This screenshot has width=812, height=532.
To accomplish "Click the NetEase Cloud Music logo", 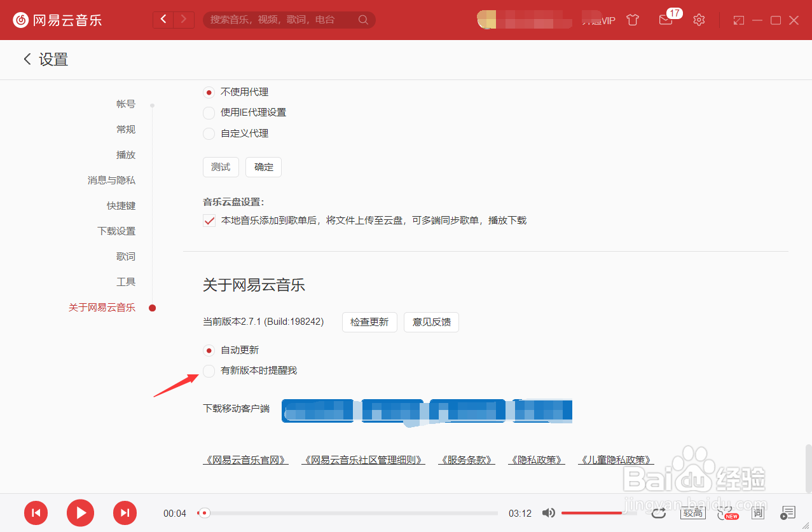I will click(x=57, y=20).
